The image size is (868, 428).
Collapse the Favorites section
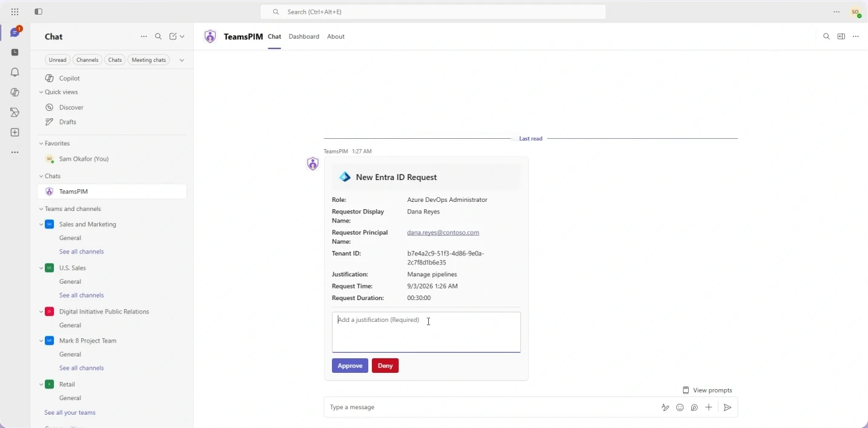coord(41,144)
